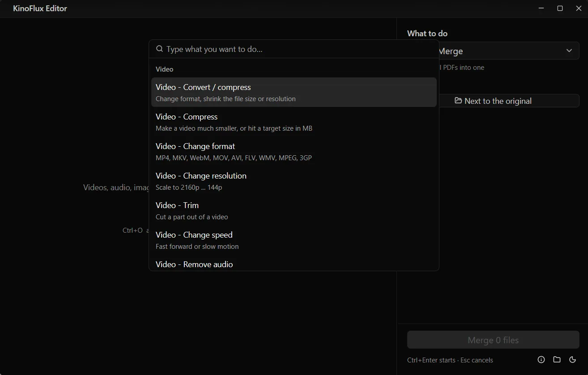Open the output folder icon in footer

(x=557, y=359)
